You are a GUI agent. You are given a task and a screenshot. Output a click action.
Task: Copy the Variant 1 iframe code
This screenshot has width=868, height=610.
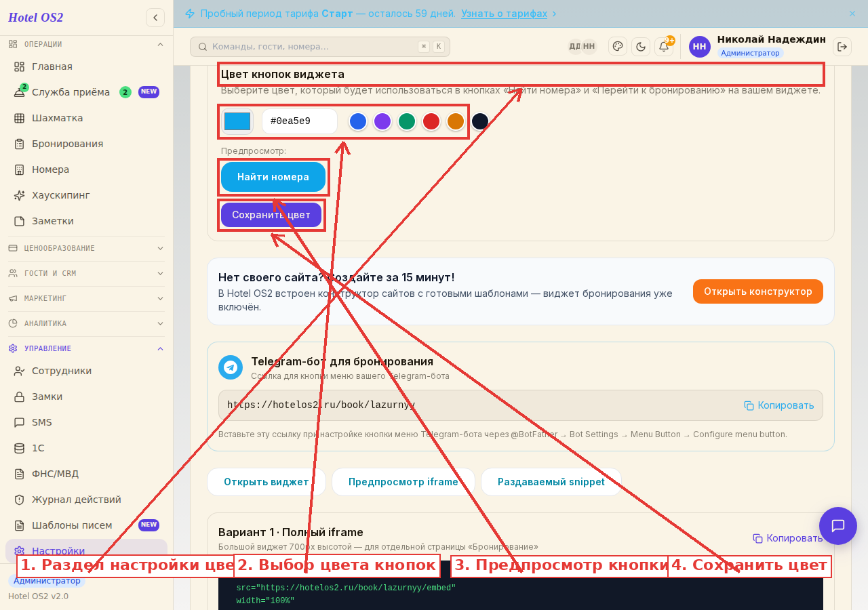click(x=787, y=538)
